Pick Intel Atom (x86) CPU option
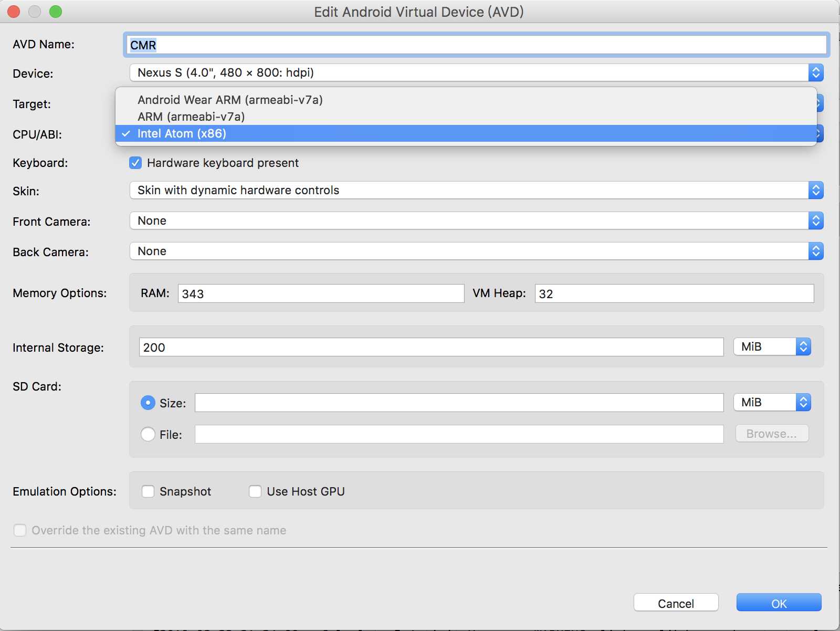Screen dimensions: 840x631 tap(466, 133)
